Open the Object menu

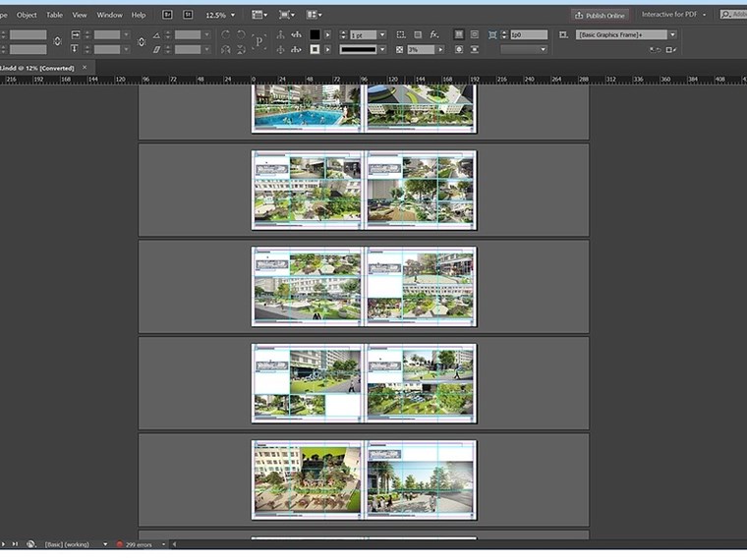coord(27,15)
